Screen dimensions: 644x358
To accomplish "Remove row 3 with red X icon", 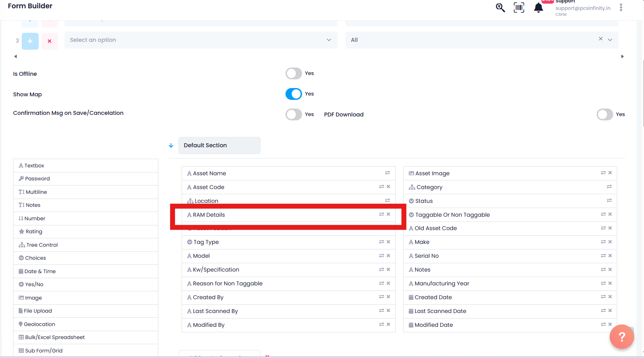I will pos(49,41).
